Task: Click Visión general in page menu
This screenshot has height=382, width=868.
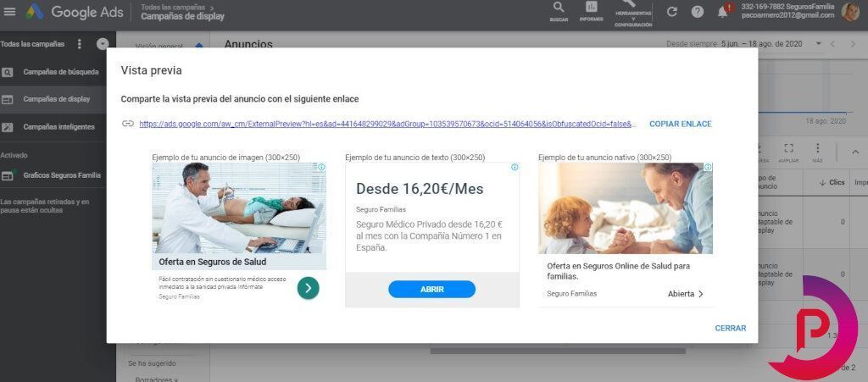Action: 159,47
